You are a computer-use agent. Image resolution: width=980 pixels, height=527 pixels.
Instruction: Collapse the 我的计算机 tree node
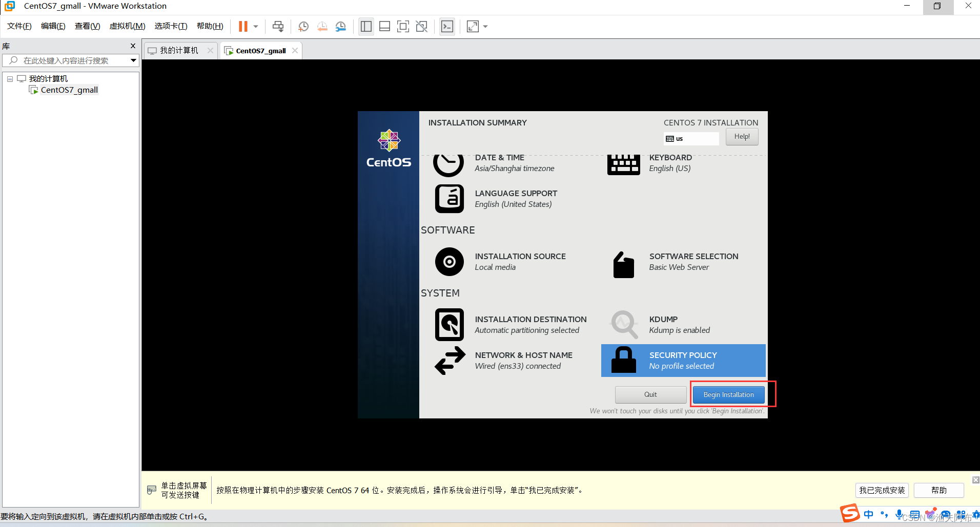pyautogui.click(x=10, y=79)
